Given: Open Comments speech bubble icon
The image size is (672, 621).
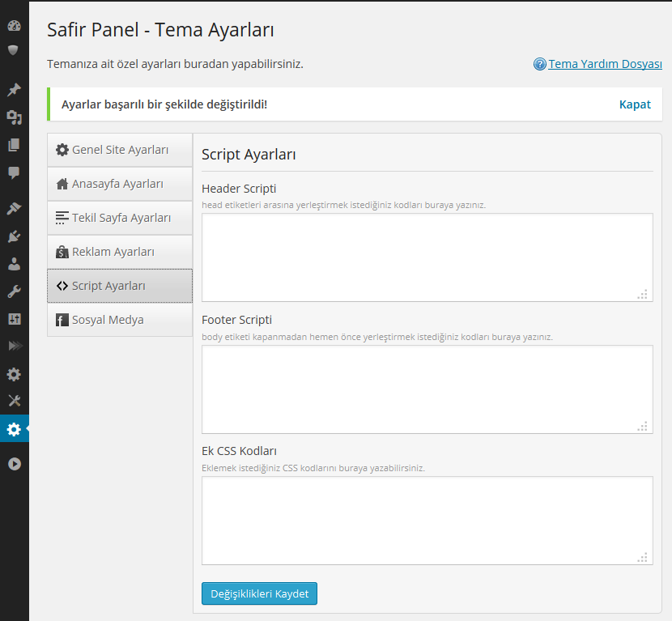Looking at the screenshot, I should tap(14, 172).
